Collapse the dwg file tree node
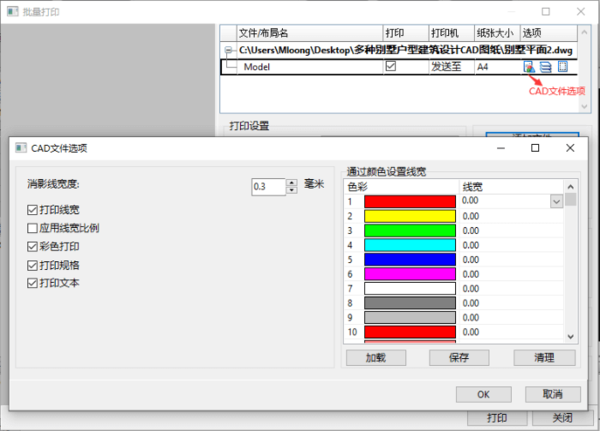 (x=229, y=49)
